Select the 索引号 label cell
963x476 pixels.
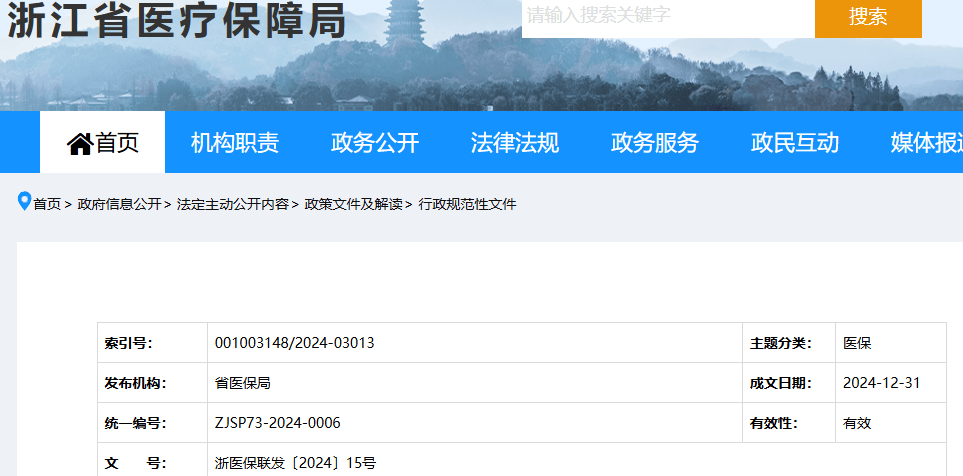[153, 343]
